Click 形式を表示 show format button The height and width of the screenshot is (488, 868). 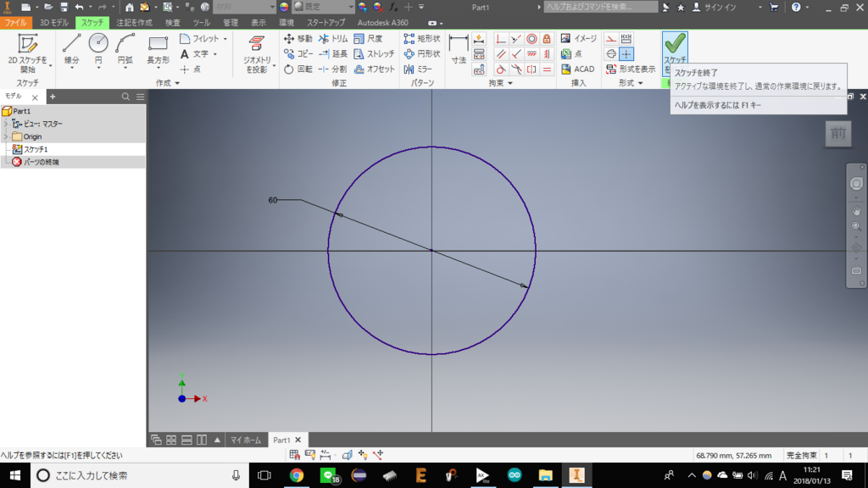pyautogui.click(x=631, y=69)
